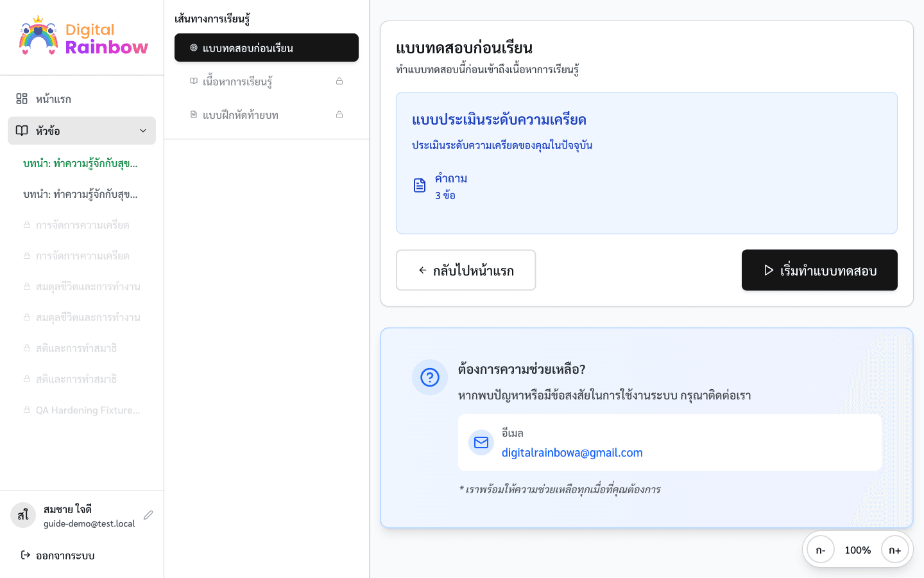This screenshot has height=578, width=924.
Task: Open the digitalrainbowa@gmail.com email link
Action: [572, 453]
